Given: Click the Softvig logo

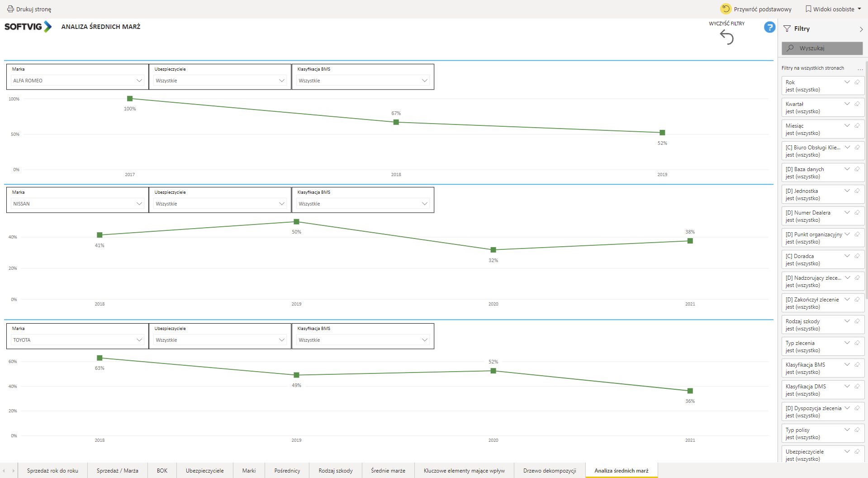Looking at the screenshot, I should (x=28, y=27).
